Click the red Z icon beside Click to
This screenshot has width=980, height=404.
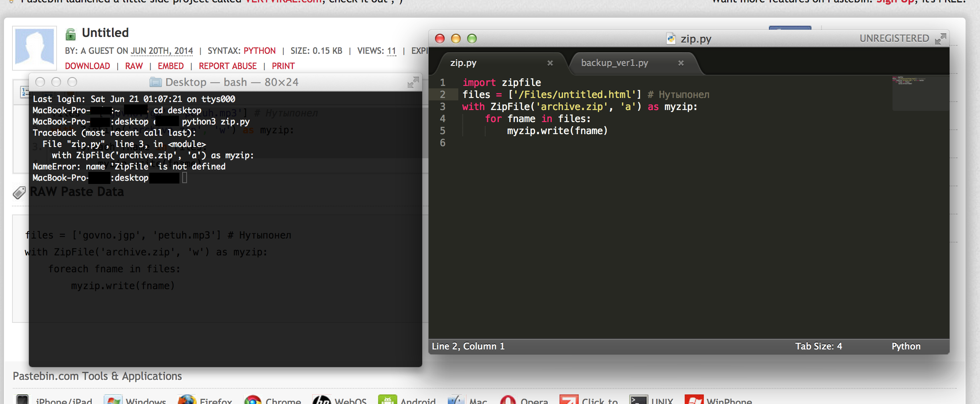pos(569,400)
